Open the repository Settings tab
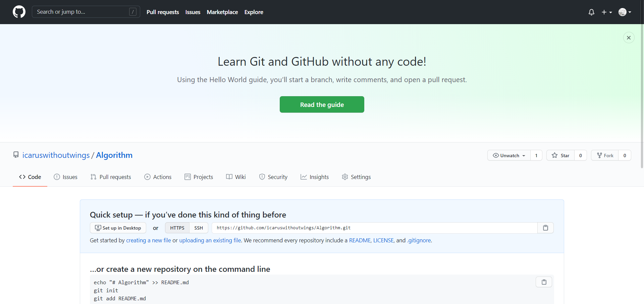Image resolution: width=644 pixels, height=304 pixels. tap(356, 177)
